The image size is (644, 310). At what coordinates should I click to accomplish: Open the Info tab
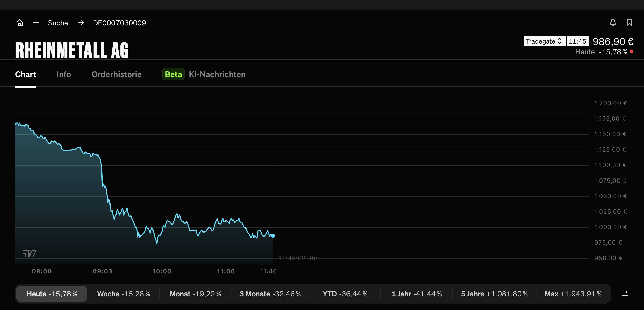coord(64,74)
